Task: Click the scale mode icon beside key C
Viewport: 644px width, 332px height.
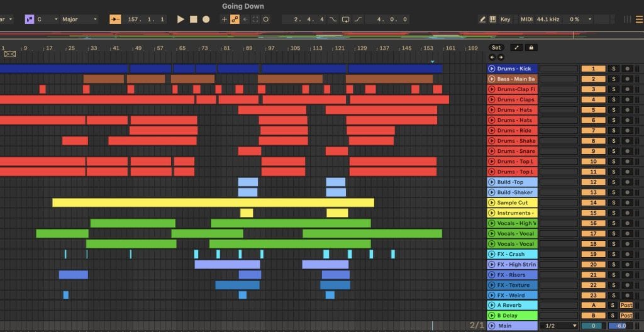Action: (29, 19)
